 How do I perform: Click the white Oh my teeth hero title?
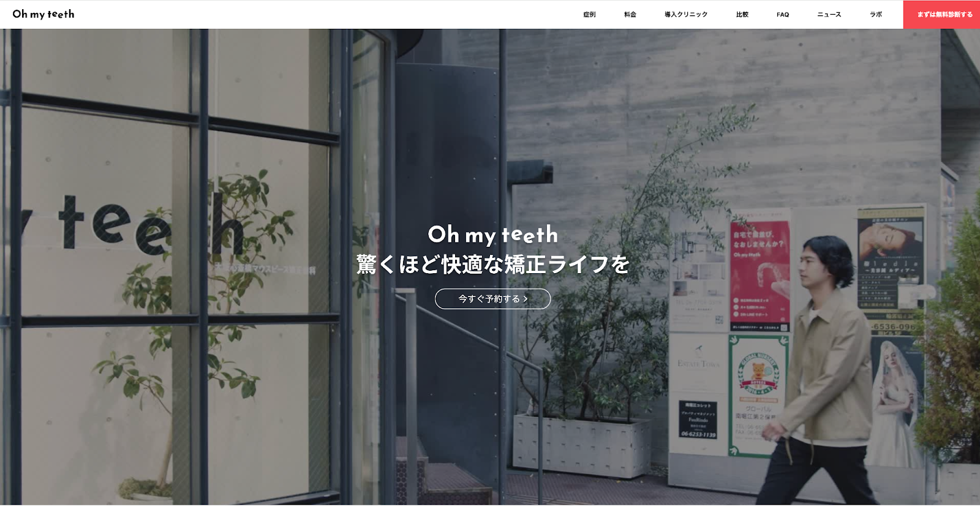492,235
